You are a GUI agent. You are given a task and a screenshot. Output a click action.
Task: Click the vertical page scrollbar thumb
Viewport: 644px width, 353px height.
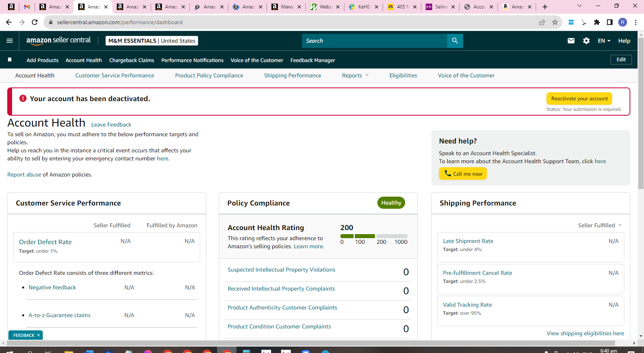[x=641, y=113]
